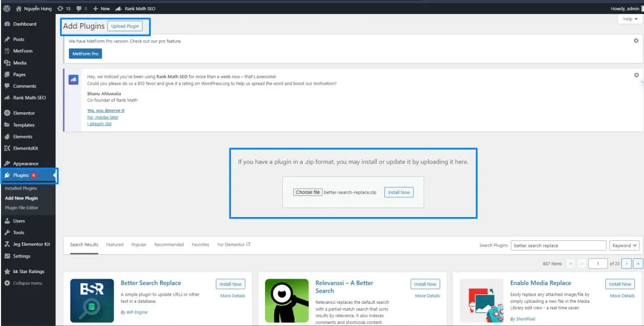Install Enable Media Replace plugin

click(x=620, y=284)
